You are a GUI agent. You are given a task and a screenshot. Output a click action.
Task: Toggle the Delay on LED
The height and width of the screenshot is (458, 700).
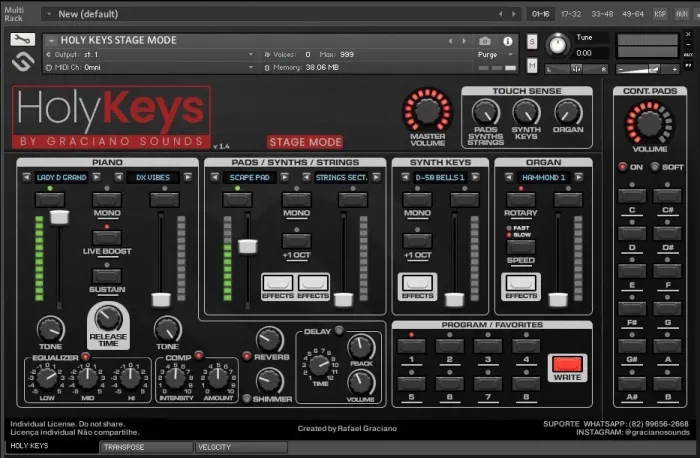click(339, 330)
